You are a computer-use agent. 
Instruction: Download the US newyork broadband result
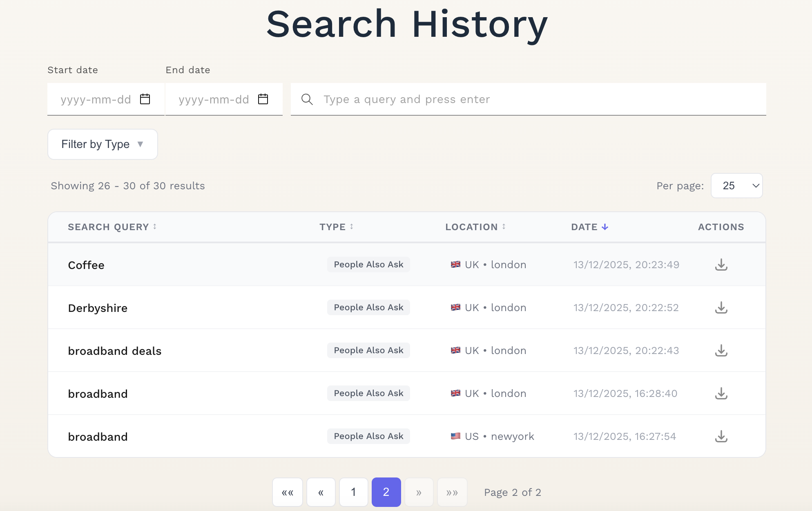coord(721,436)
